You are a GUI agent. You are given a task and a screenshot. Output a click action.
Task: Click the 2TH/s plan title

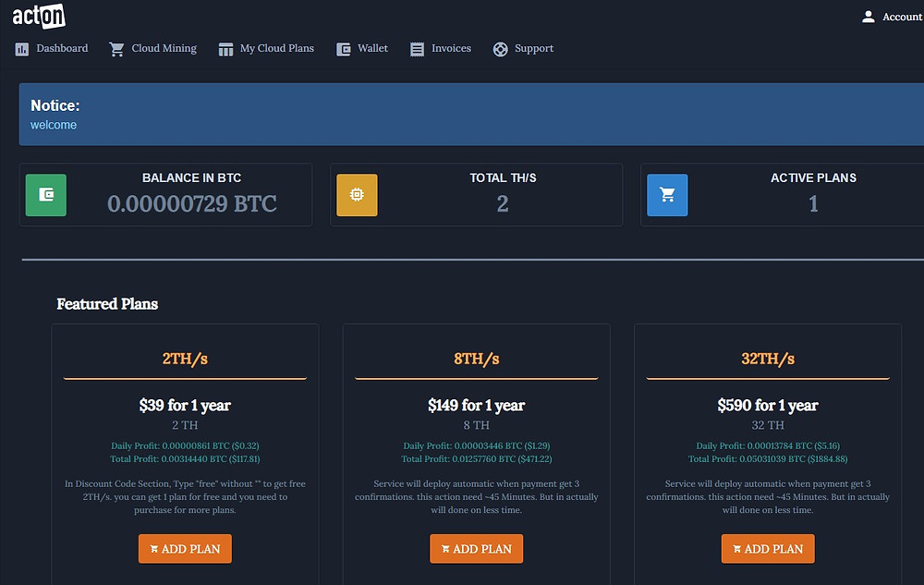(185, 359)
